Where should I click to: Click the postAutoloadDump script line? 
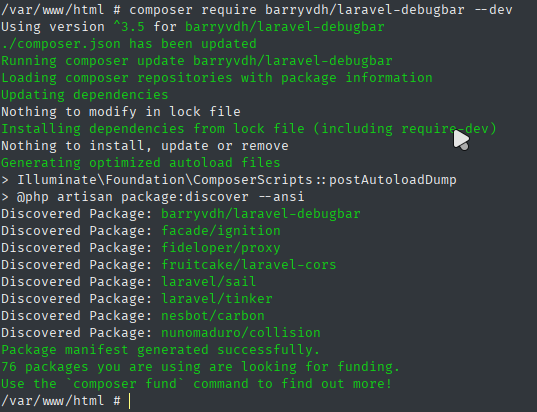(229, 180)
